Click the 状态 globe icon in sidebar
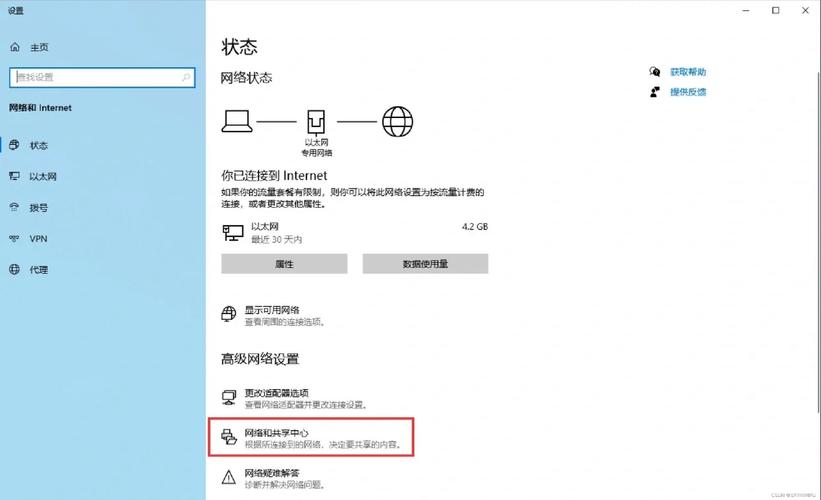Viewport: 821px width, 500px height. pos(14,145)
